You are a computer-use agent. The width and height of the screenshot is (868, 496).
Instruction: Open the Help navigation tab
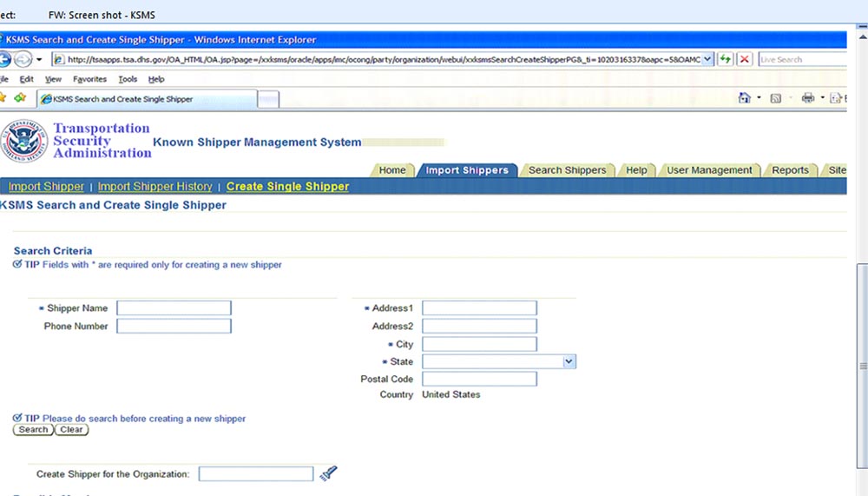pos(636,170)
